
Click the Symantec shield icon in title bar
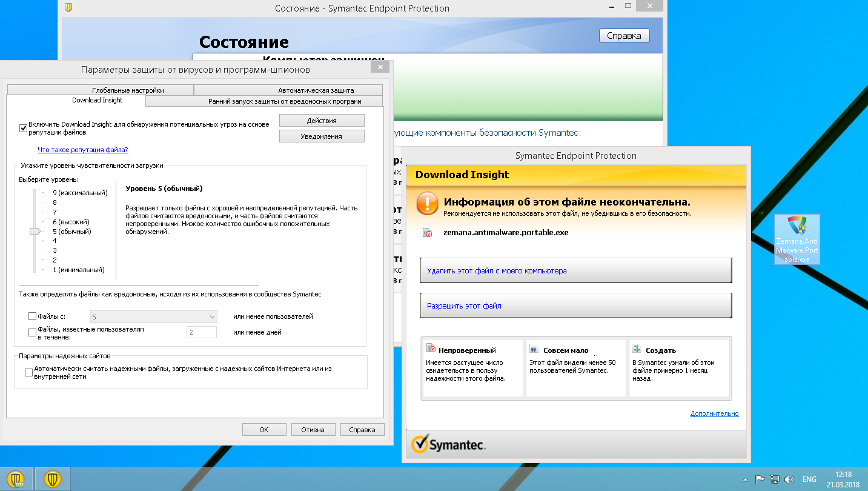pos(69,7)
